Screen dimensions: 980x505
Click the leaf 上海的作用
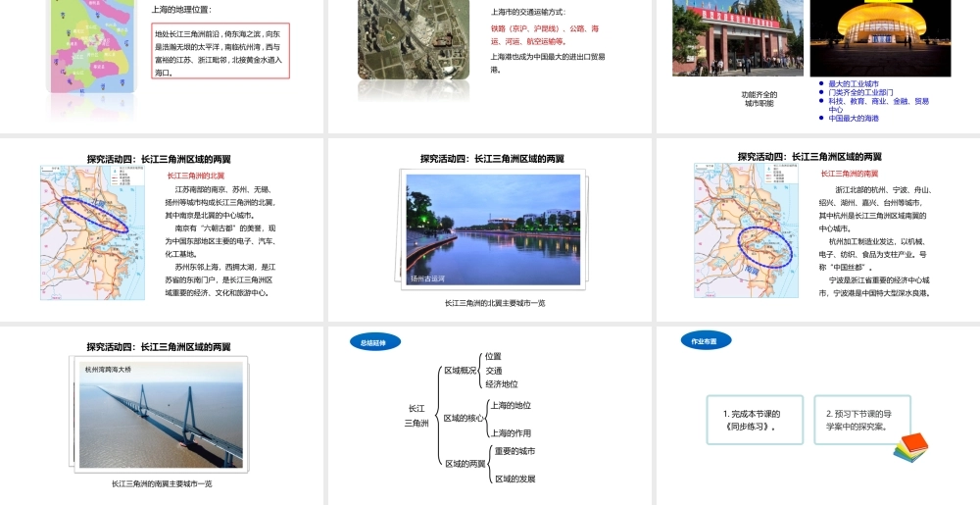point(511,433)
